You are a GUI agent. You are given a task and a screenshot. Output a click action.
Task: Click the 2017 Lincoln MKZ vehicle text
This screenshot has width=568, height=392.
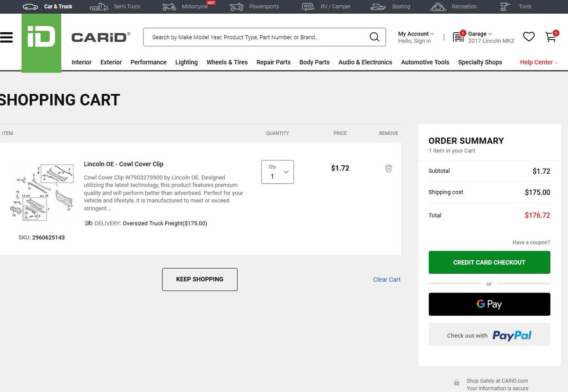[491, 41]
